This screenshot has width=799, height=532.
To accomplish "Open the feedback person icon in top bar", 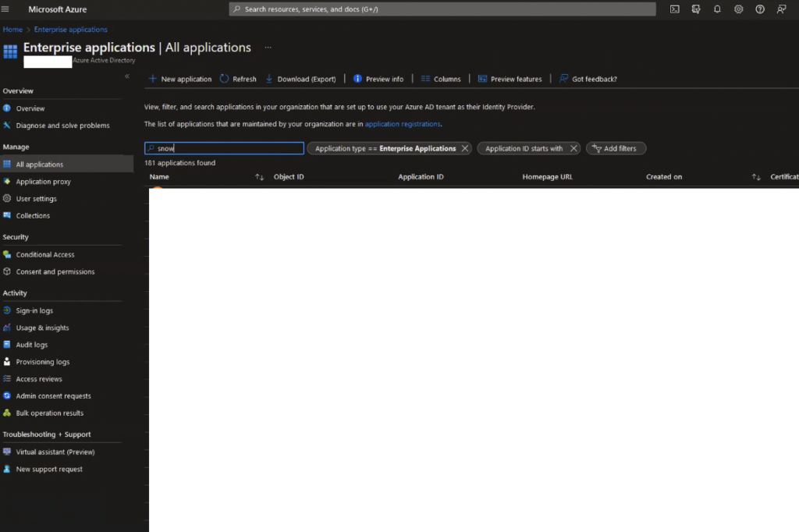I will [x=781, y=9].
